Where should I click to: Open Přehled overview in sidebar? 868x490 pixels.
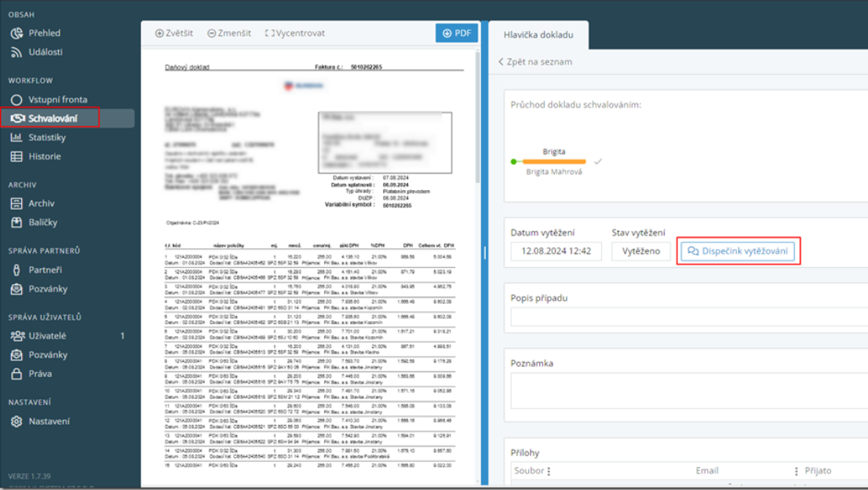tap(44, 33)
